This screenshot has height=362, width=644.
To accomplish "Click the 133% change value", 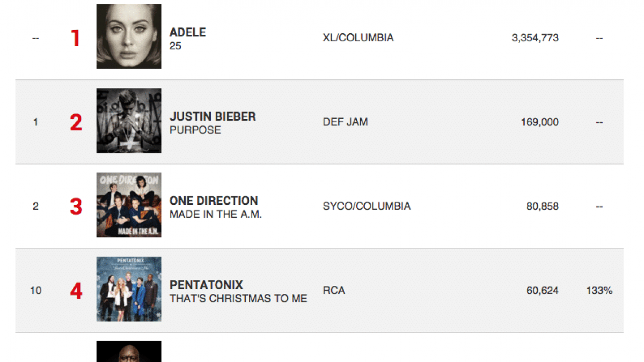I will point(599,291).
